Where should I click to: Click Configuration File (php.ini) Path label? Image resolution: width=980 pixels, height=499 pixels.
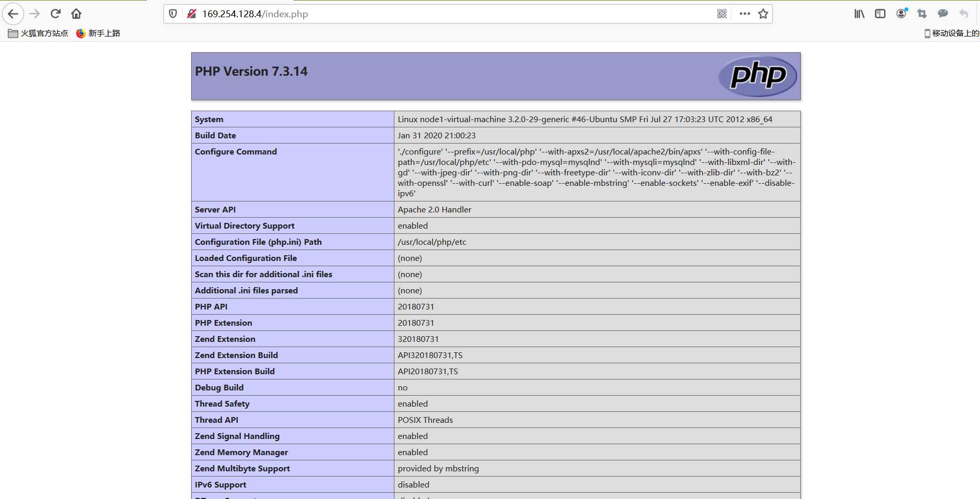(x=258, y=242)
